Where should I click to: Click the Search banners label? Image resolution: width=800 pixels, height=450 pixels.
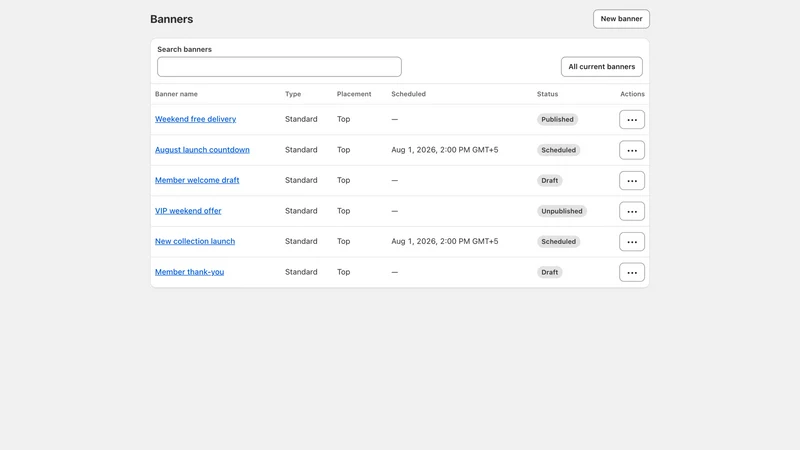coord(184,49)
